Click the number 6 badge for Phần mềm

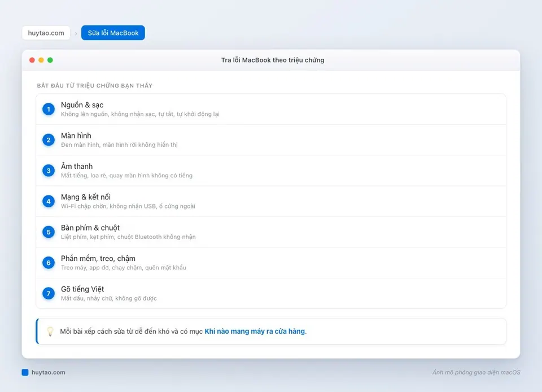pyautogui.click(x=49, y=263)
